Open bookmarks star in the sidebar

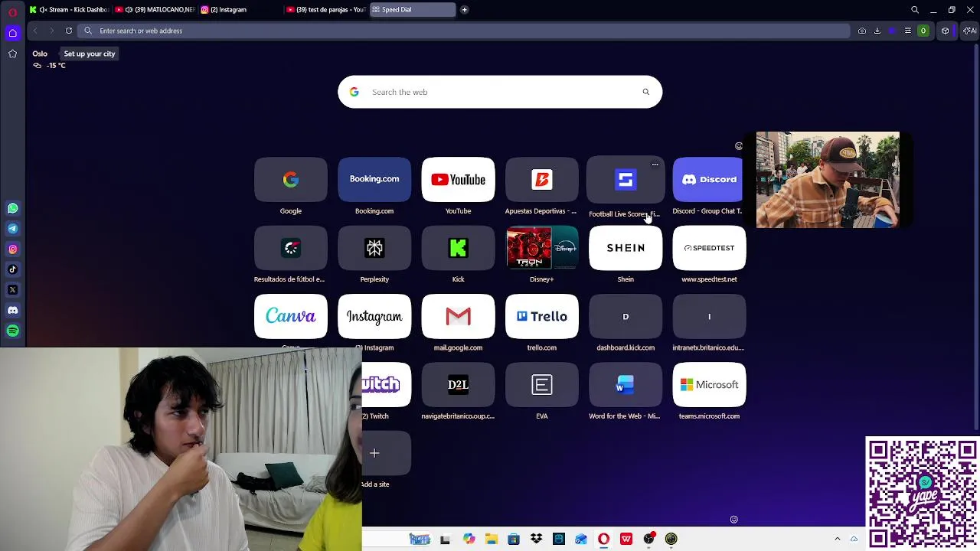pos(12,54)
